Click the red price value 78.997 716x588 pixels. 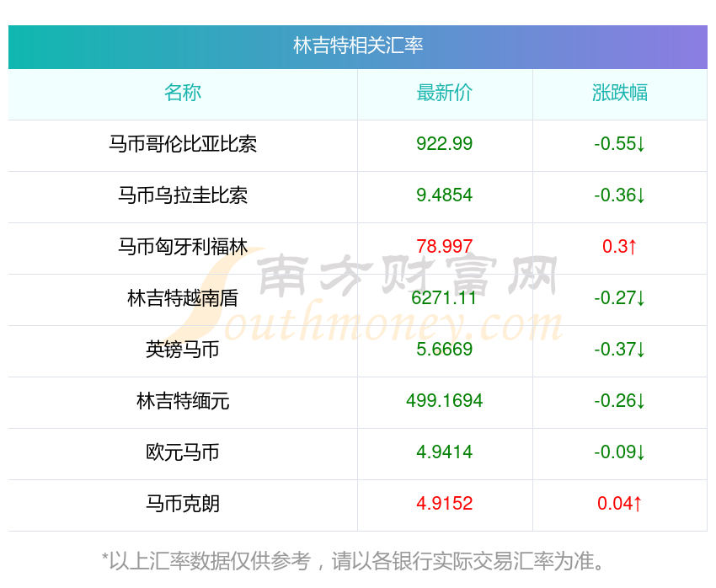444,247
